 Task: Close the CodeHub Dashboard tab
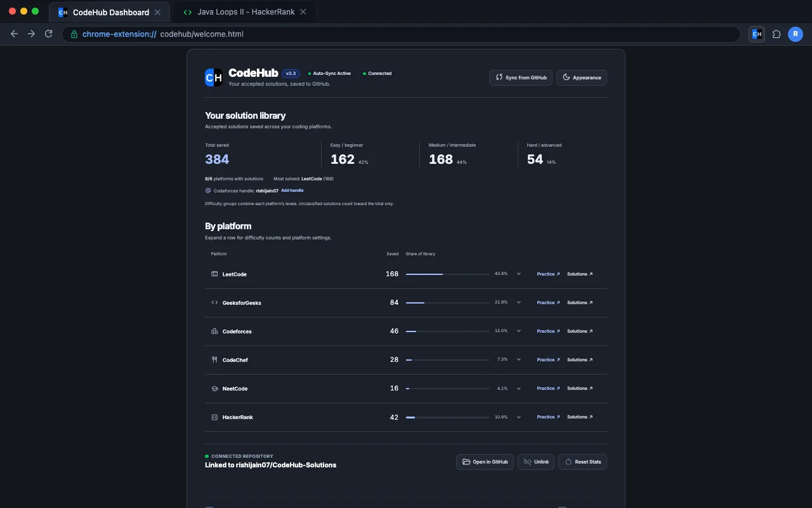pyautogui.click(x=157, y=12)
